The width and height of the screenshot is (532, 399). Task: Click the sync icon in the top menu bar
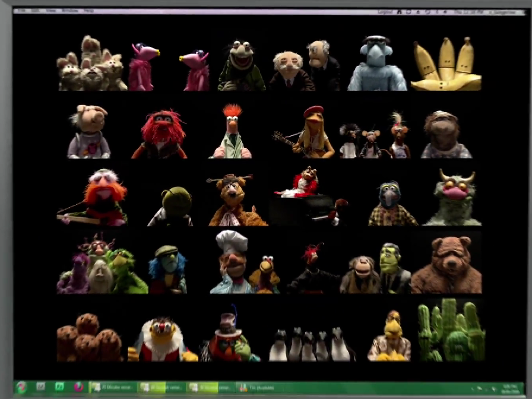(407, 10)
